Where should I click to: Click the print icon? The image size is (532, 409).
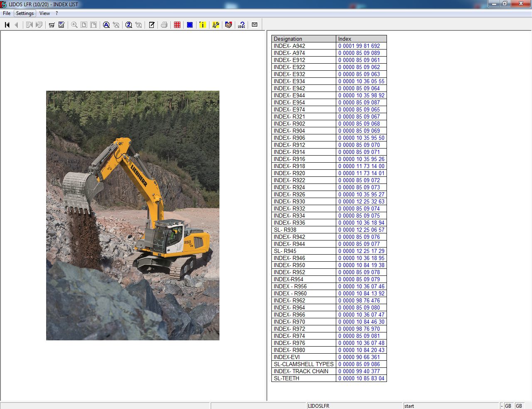[164, 25]
